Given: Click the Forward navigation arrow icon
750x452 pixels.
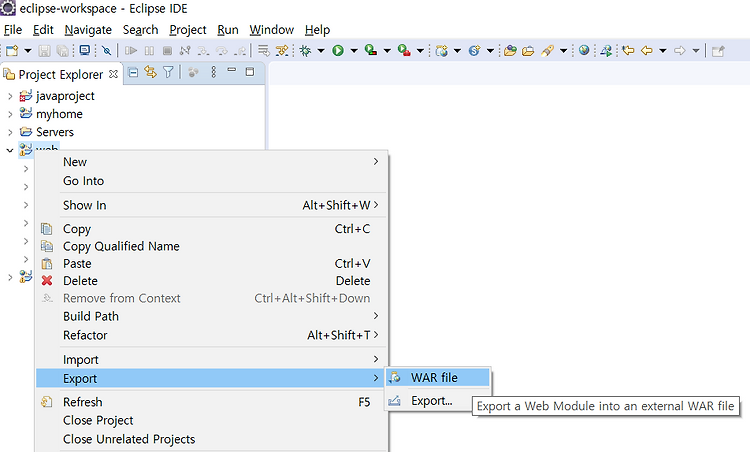Looking at the screenshot, I should [680, 50].
